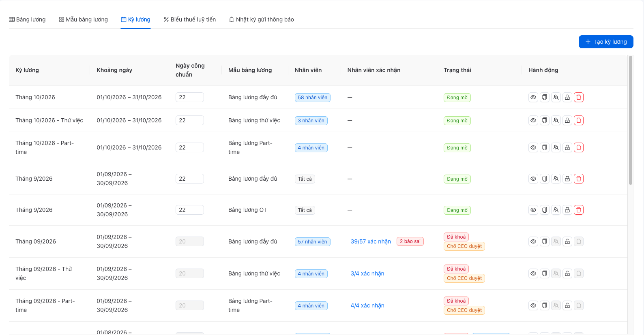
Task: Open employee assignment for Tháng 10/2026 - Part-time
Action: click(x=556, y=147)
